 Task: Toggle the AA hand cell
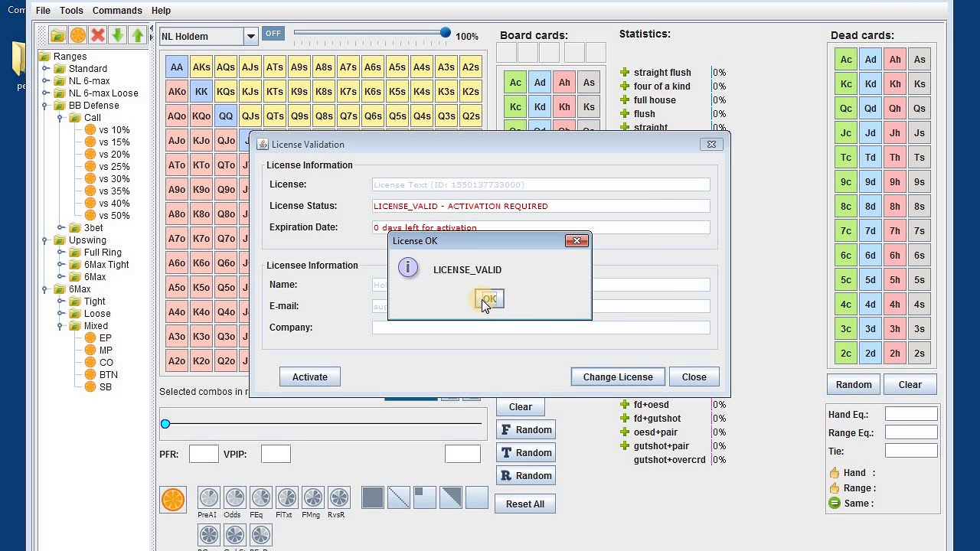pyautogui.click(x=177, y=67)
